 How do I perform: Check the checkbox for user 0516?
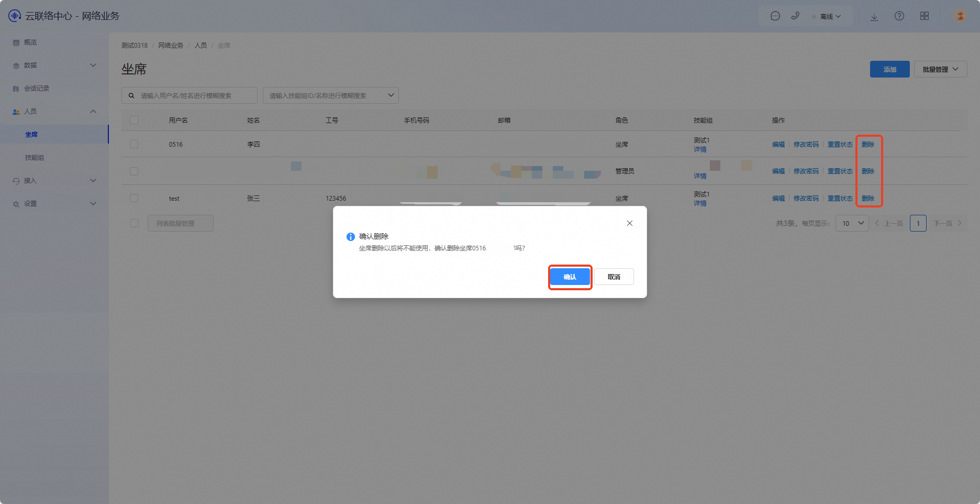134,144
